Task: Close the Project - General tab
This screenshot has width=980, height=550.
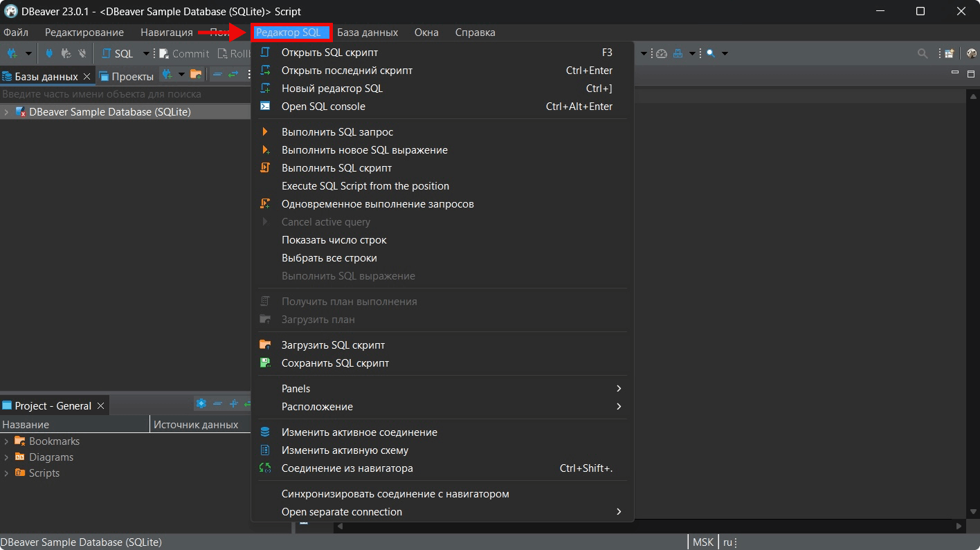Action: (100, 405)
